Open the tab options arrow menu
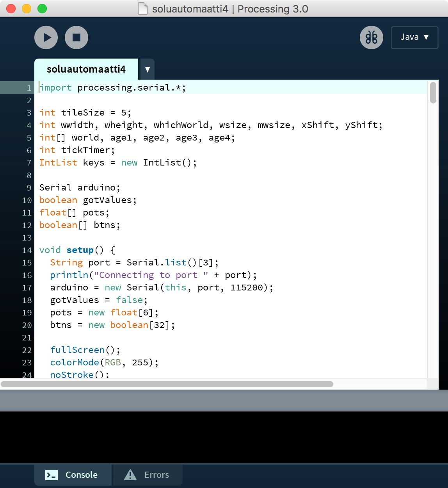This screenshot has height=488, width=448. [x=148, y=69]
